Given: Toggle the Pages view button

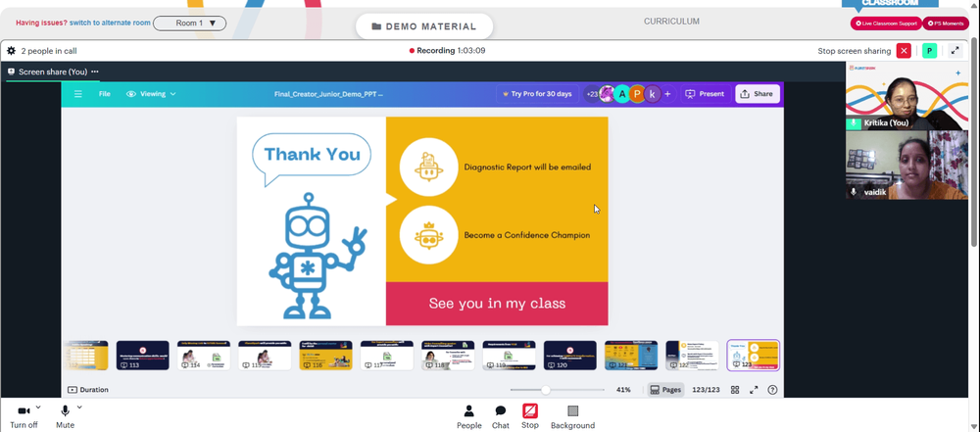Looking at the screenshot, I should coord(665,390).
